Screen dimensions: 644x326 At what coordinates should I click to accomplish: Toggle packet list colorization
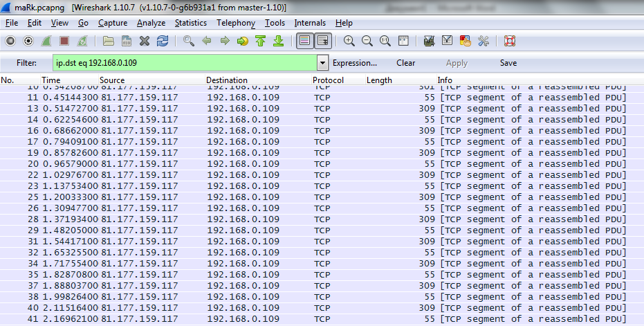[x=305, y=41]
